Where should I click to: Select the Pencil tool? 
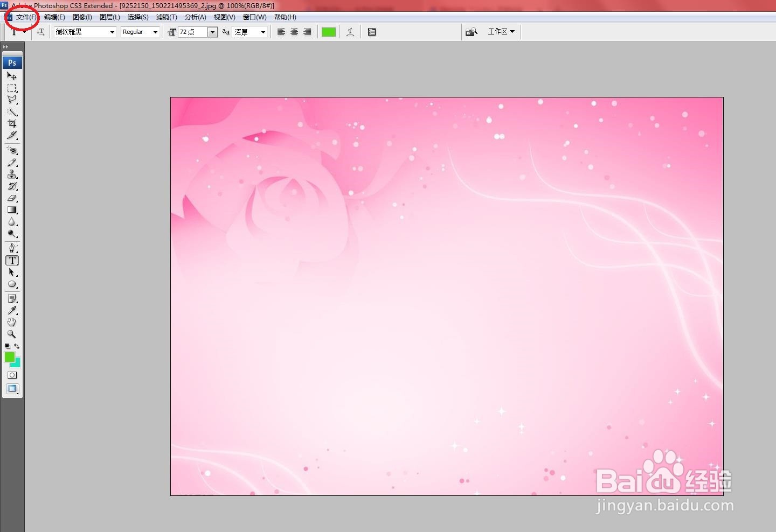(12, 162)
